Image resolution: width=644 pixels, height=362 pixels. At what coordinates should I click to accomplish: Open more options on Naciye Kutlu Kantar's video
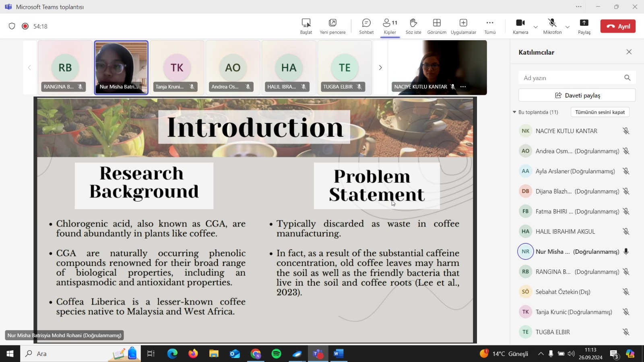pyautogui.click(x=463, y=87)
